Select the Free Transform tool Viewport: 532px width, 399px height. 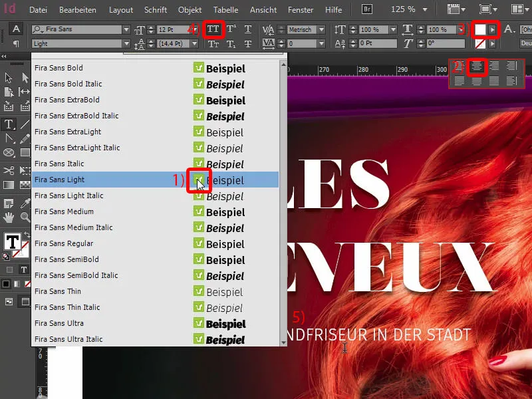point(25,170)
